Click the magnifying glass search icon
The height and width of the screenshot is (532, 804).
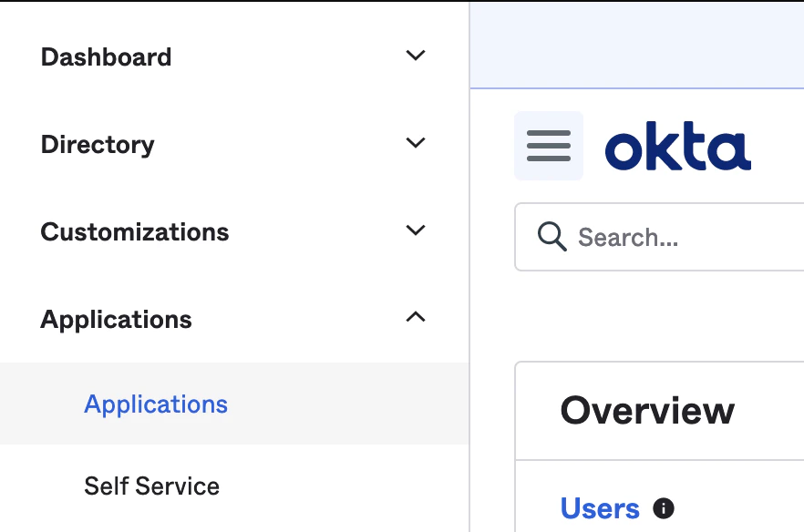551,236
